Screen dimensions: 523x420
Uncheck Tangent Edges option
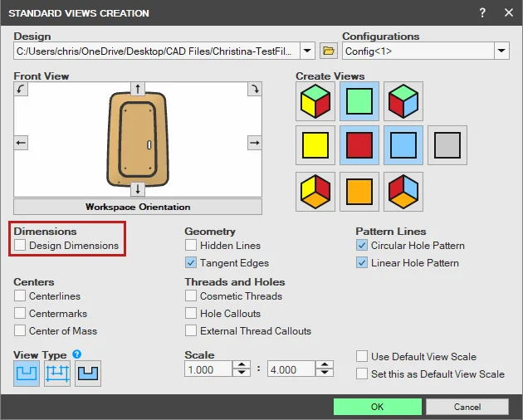(191, 262)
